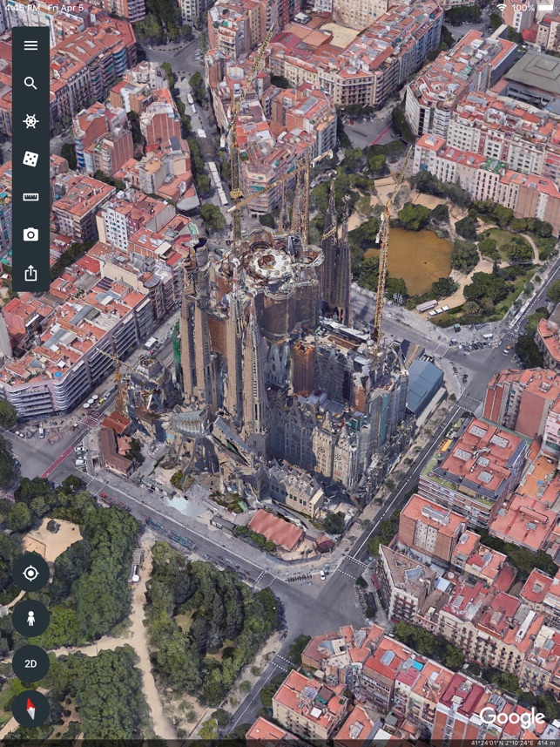Tap the 100% battery percentage
This screenshot has width=560, height=747.
[x=523, y=8]
